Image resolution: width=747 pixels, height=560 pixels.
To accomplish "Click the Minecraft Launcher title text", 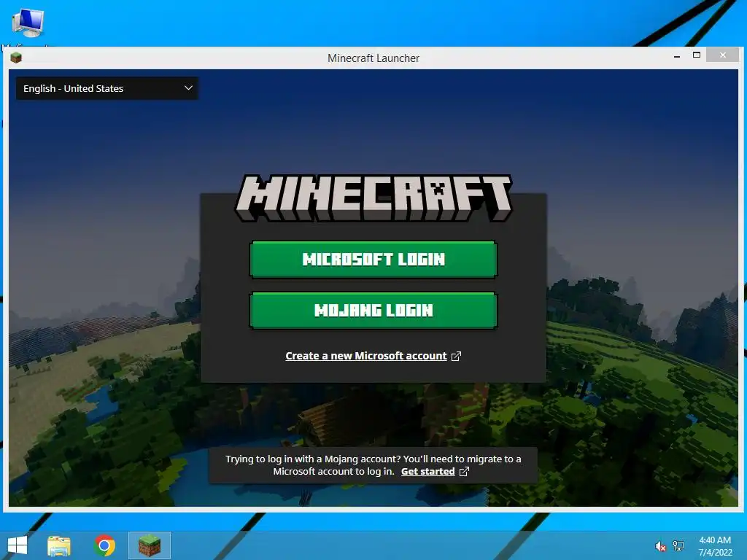I will (x=373, y=58).
